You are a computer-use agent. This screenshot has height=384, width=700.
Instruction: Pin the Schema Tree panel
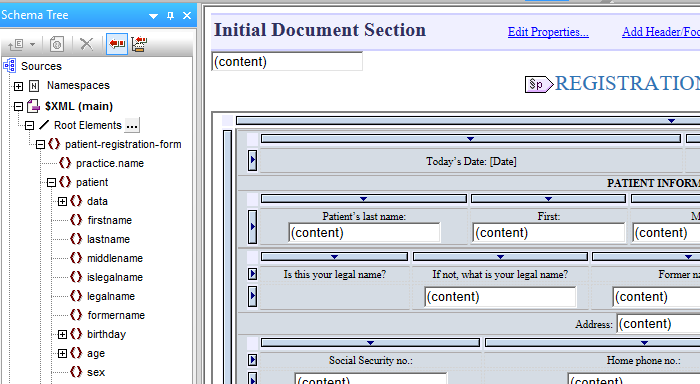(x=170, y=16)
